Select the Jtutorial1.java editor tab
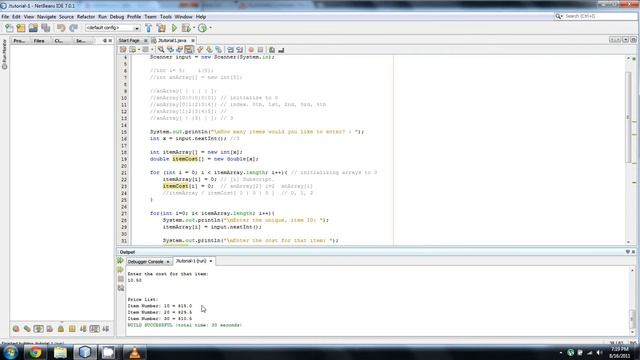Image resolution: width=640 pixels, height=360 pixels. pyautogui.click(x=171, y=40)
